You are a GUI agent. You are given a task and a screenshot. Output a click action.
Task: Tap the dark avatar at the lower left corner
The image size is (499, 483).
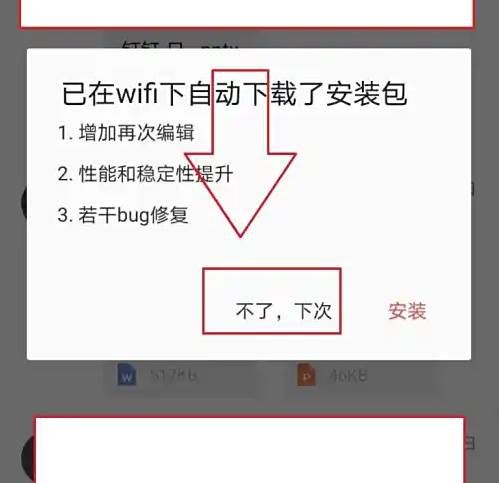[x=27, y=458]
